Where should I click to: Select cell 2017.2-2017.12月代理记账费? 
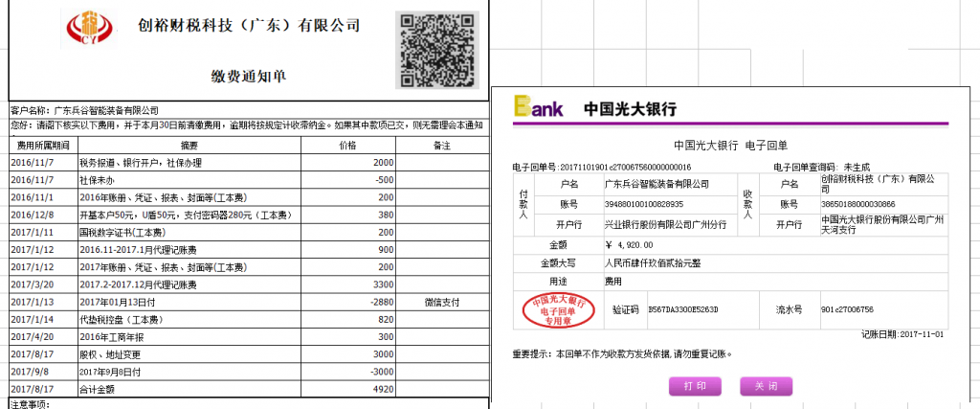(189, 285)
